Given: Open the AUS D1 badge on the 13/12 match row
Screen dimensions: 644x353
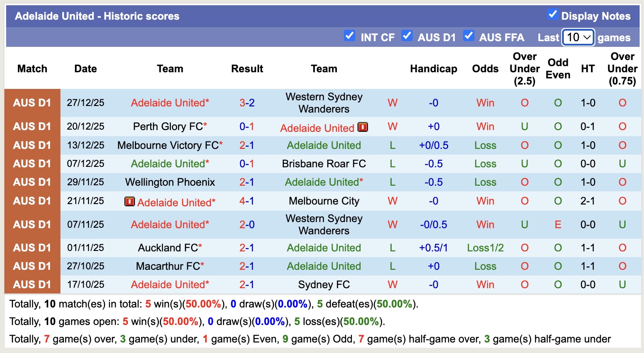Looking at the screenshot, I should point(32,145).
